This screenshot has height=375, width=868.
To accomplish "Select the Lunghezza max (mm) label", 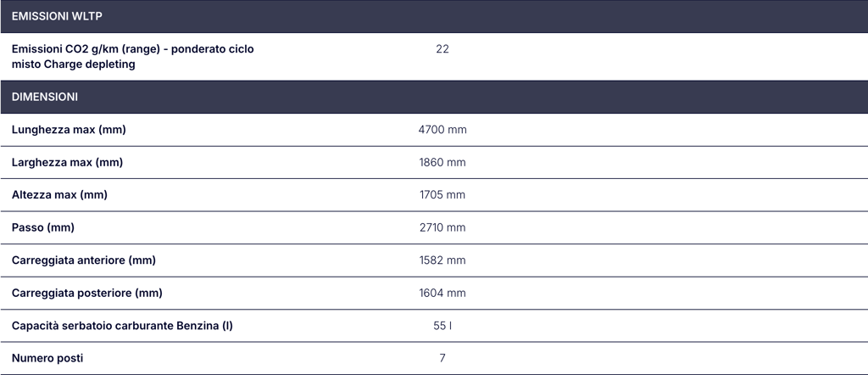I will [x=69, y=130].
